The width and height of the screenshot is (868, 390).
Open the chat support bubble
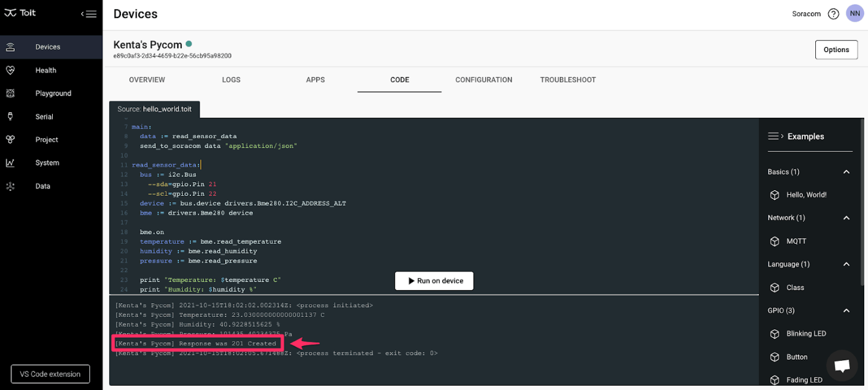841,365
